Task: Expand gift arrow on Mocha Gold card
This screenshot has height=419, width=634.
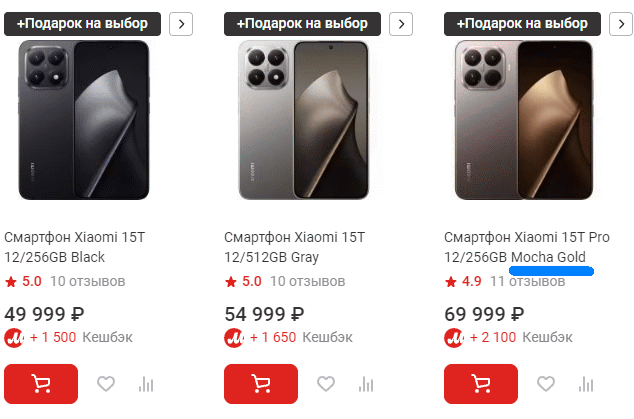Action: tap(620, 24)
